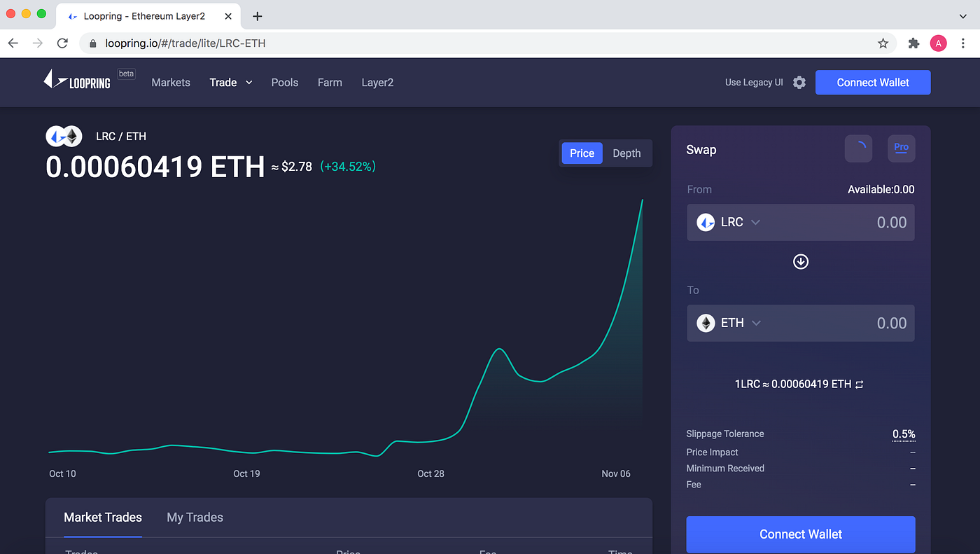View site info lock icon

92,43
